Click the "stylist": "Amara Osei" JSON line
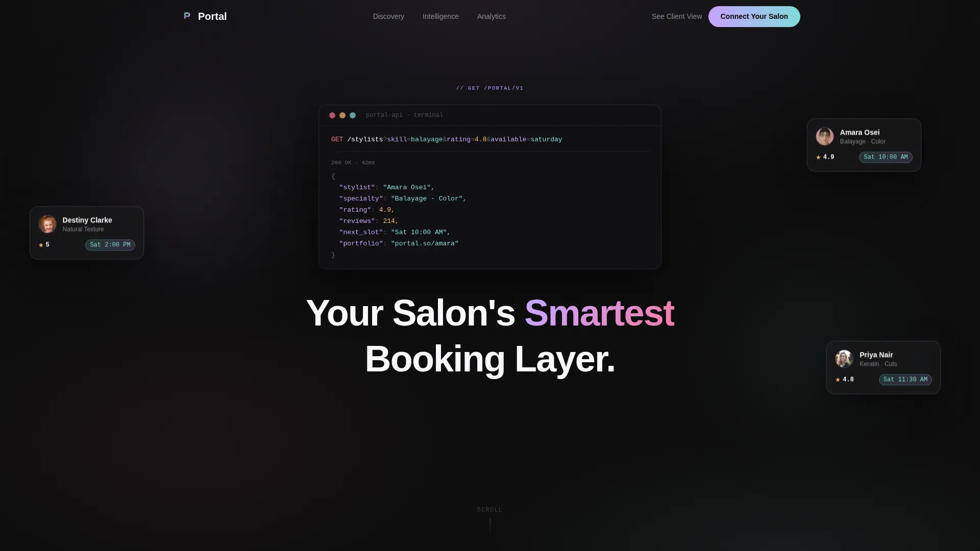980x551 pixels. point(386,187)
